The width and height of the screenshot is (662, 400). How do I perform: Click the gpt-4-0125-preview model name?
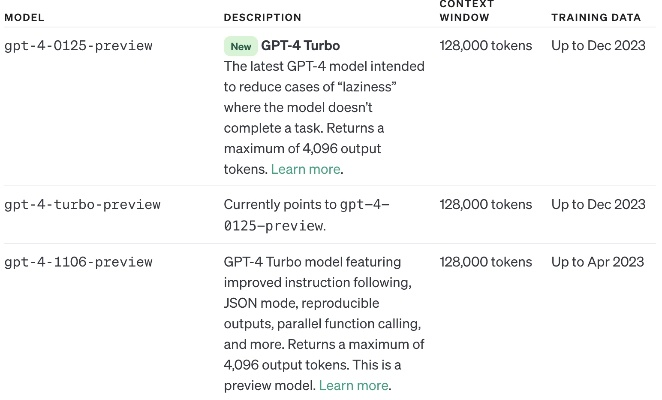[78, 46]
